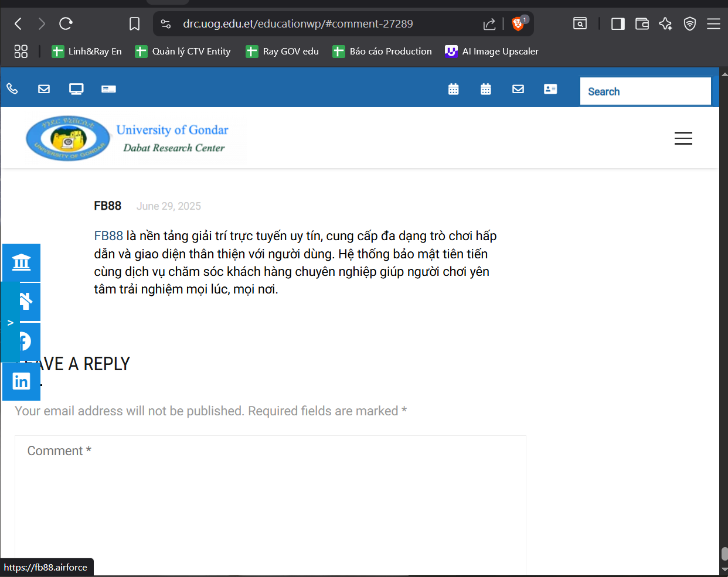Bookmark this page
Viewport: 728px width, 577px height.
pyautogui.click(x=134, y=23)
